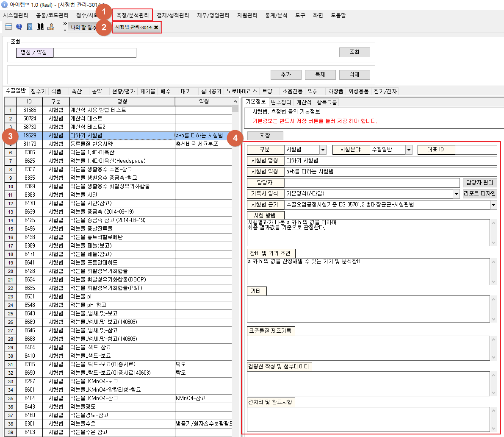
Task: Switch to the 계산식 tab
Action: tap(304, 102)
